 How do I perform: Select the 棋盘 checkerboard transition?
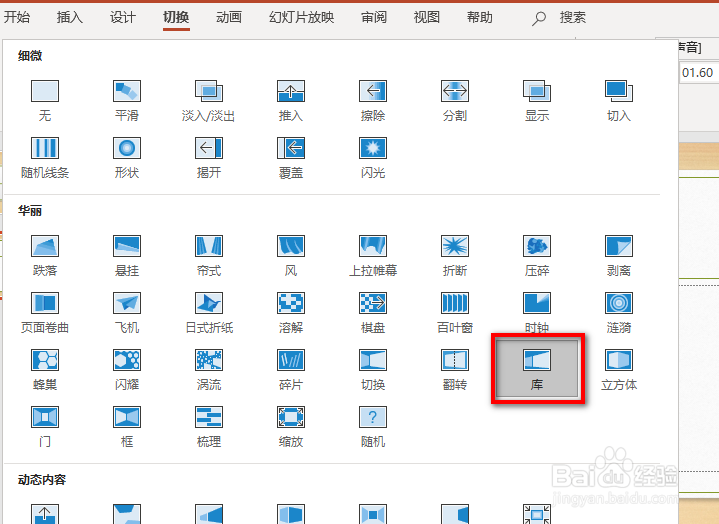pos(373,313)
